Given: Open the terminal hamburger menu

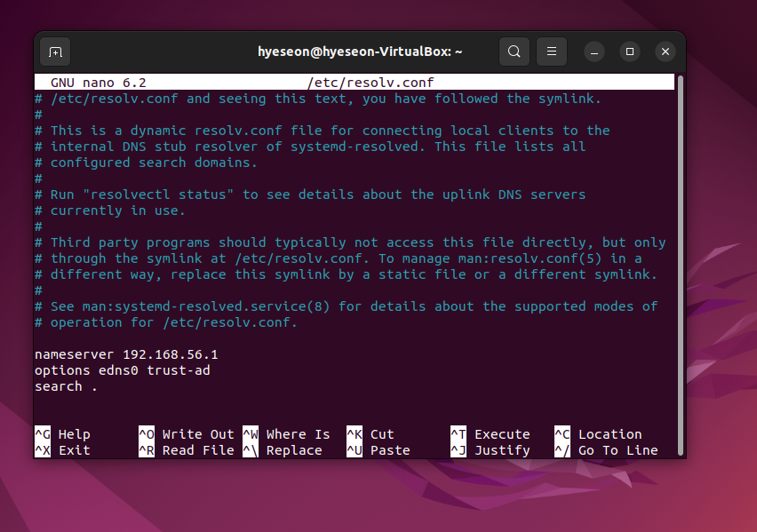Looking at the screenshot, I should point(552,52).
